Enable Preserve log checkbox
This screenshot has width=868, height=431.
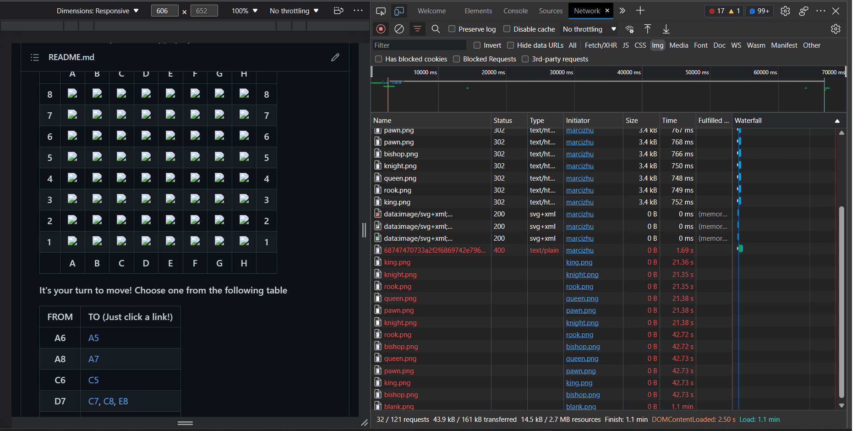click(452, 29)
